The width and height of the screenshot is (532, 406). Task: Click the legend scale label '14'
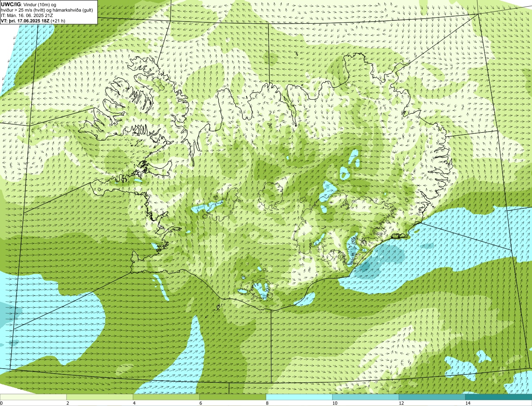[467, 403]
